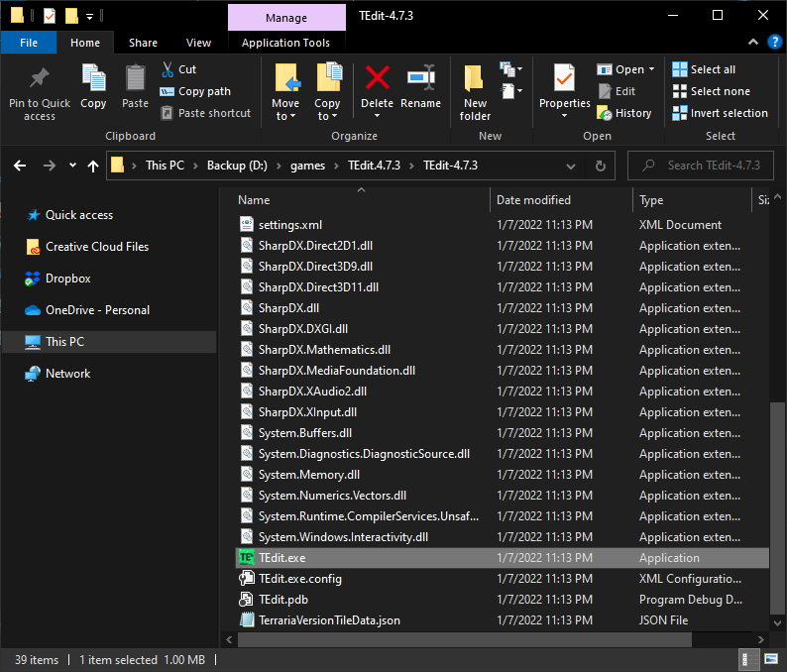The height and width of the screenshot is (672, 787).
Task: Open the File menu tab
Action: click(29, 43)
